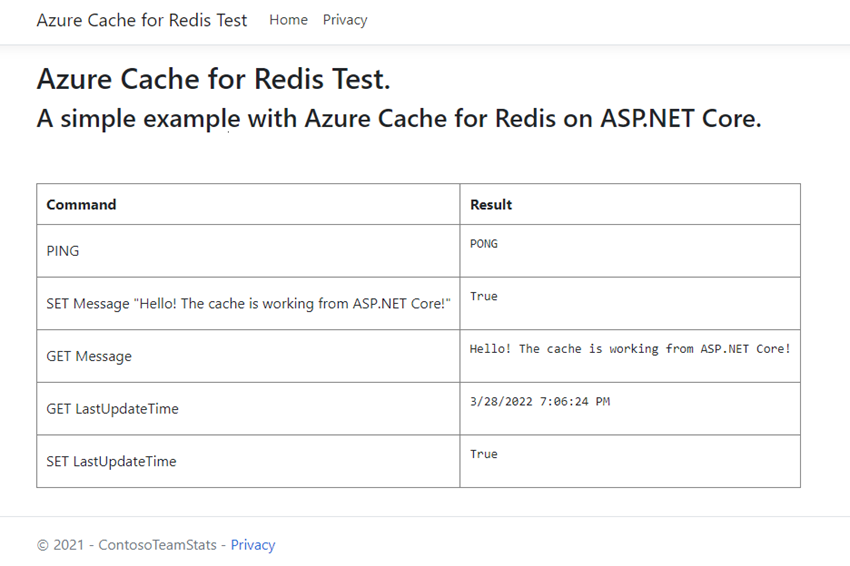Screen dimensions: 850x566
Task: Open the Privacy link in the top navbar
Action: pos(345,20)
